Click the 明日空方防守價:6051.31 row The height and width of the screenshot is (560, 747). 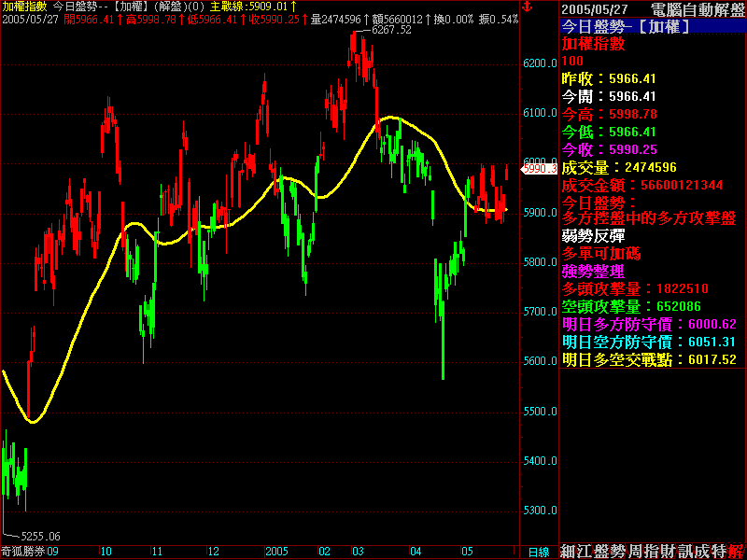point(649,342)
